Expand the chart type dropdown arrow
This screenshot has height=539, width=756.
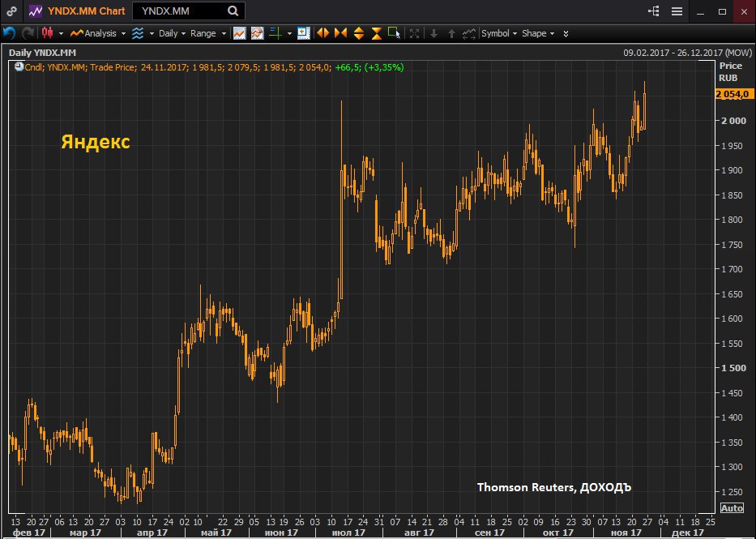click(61, 34)
